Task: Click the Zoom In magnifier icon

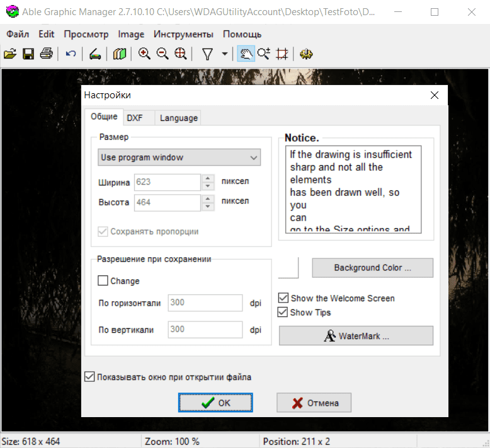Action: (x=144, y=54)
